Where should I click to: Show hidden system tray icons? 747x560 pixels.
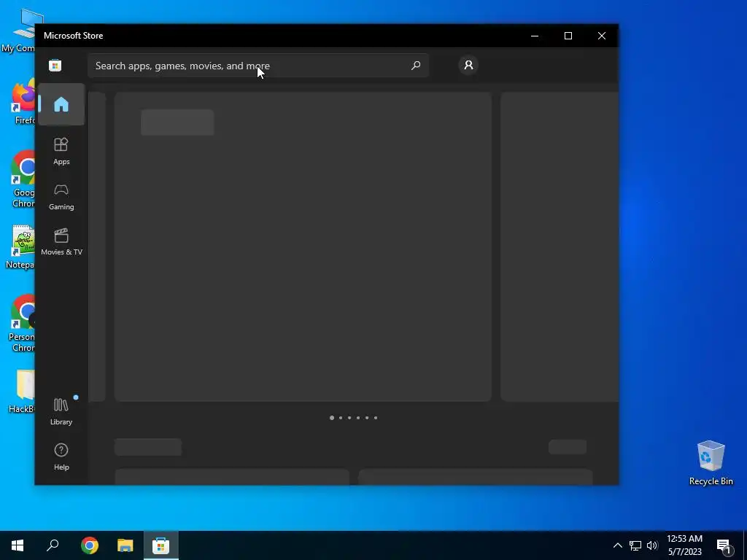click(617, 545)
